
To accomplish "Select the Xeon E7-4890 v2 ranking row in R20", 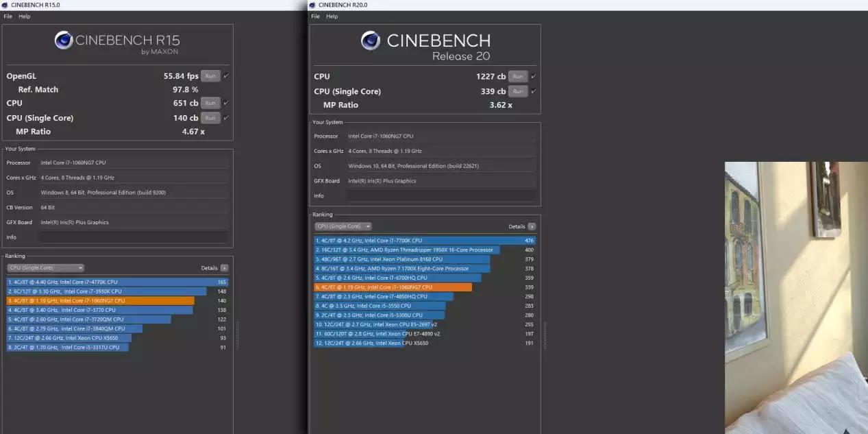I will 425,334.
